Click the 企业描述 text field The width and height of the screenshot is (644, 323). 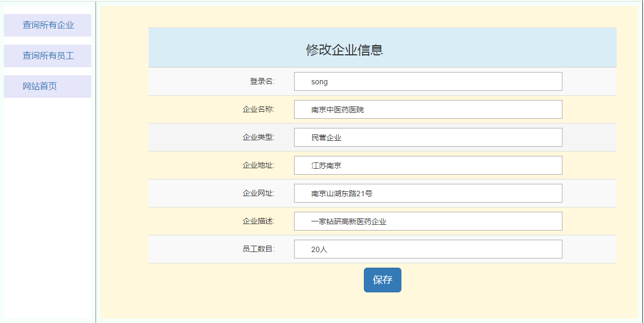[x=428, y=221]
